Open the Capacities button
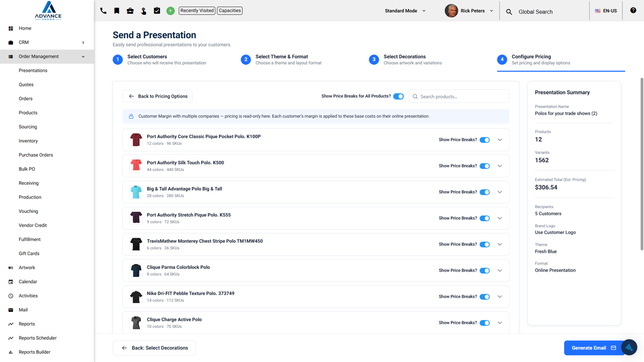This screenshot has height=362, width=644. (230, 11)
